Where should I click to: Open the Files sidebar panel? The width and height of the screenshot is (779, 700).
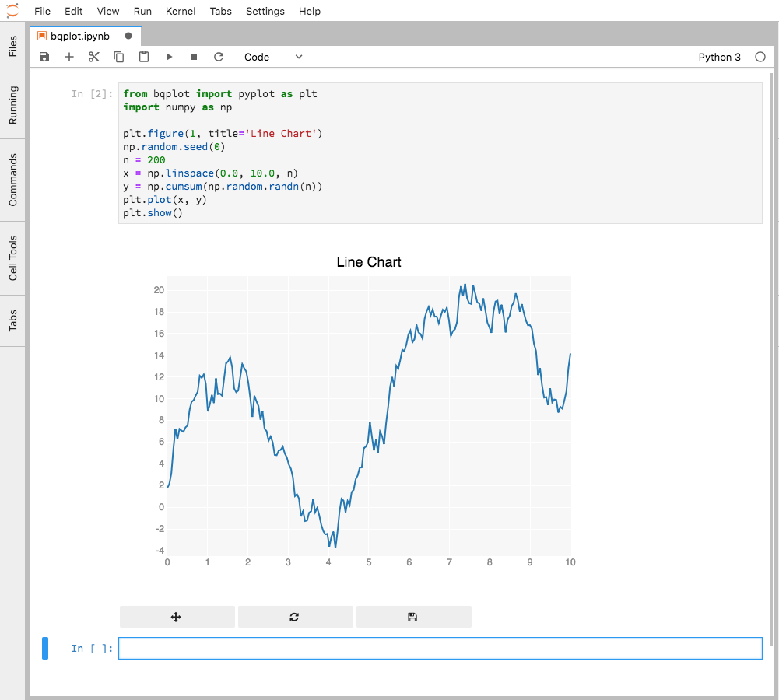(x=12, y=47)
